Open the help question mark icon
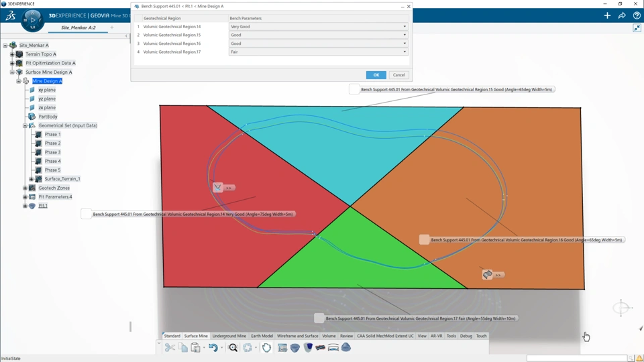Viewport: 644px width, 362px height. click(x=637, y=15)
